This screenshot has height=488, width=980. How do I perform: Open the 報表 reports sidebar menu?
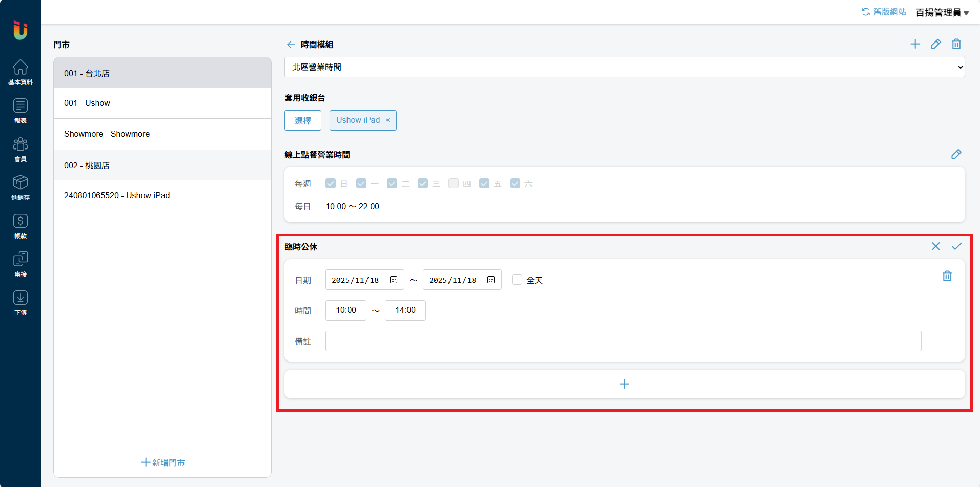[21, 111]
